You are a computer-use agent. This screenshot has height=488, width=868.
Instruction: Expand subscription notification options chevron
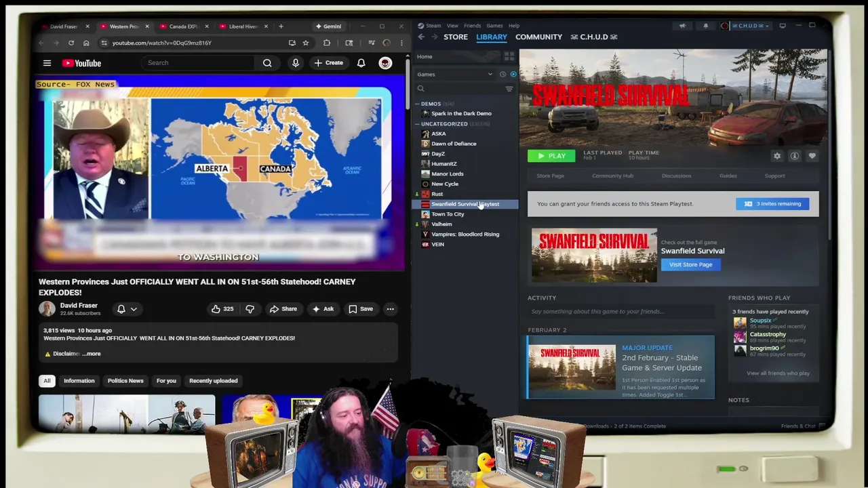tap(134, 309)
